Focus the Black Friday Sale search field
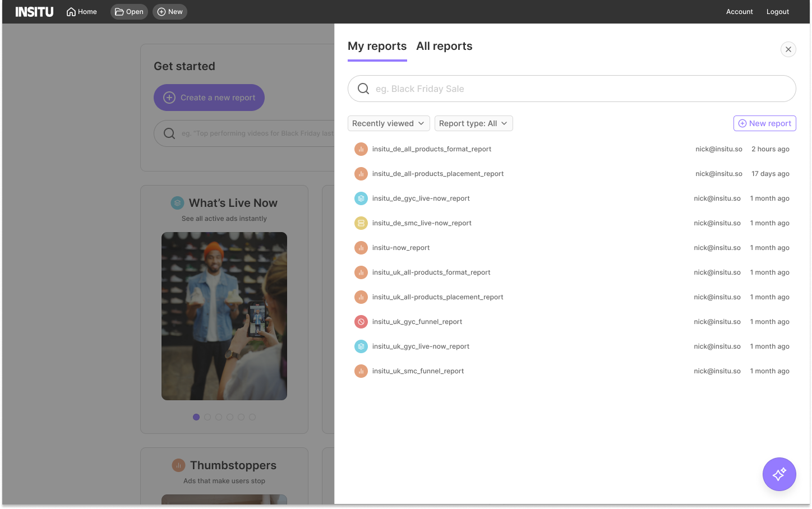Viewport: 812px width, 509px height. tap(571, 89)
